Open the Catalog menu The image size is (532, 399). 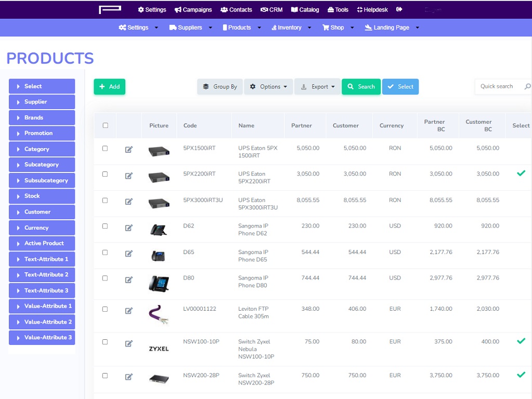pos(305,9)
